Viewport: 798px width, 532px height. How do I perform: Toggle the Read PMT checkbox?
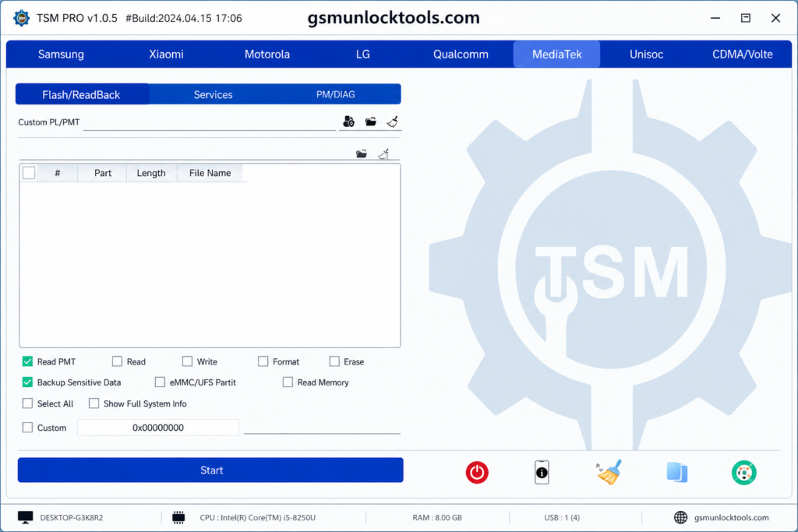click(27, 361)
